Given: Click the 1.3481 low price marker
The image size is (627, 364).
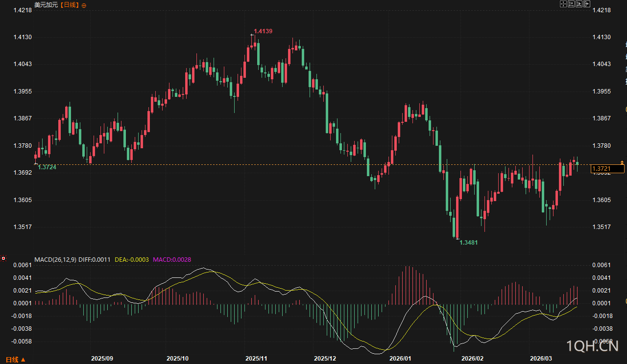Looking at the screenshot, I should pos(468,243).
